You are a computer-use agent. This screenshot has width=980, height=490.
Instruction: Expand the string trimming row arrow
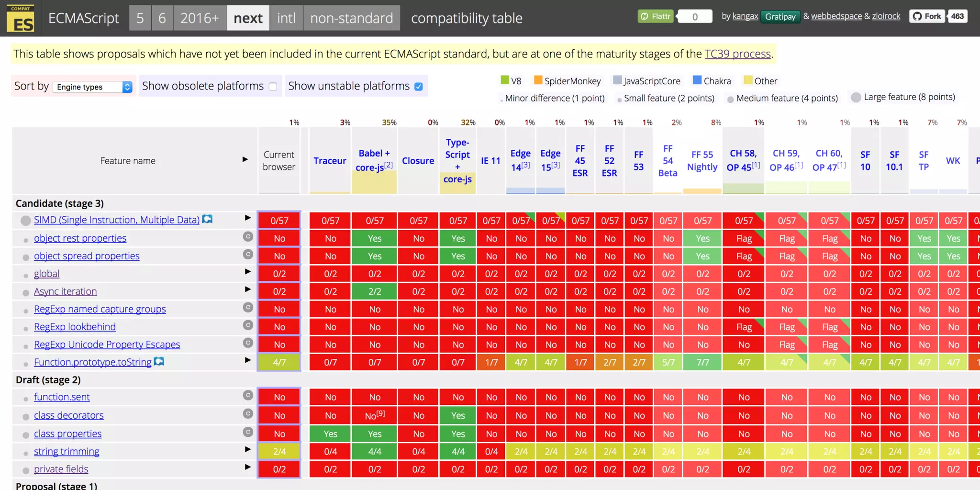pos(247,449)
